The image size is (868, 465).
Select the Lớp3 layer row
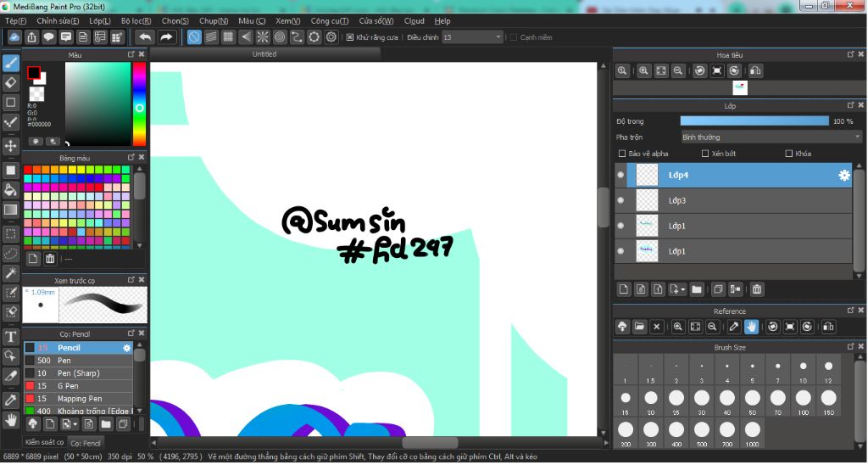(733, 200)
